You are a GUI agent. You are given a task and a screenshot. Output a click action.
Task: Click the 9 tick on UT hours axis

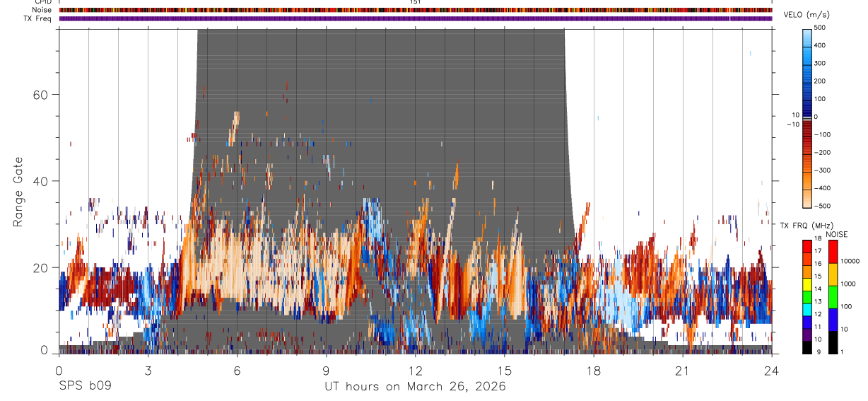click(326, 371)
